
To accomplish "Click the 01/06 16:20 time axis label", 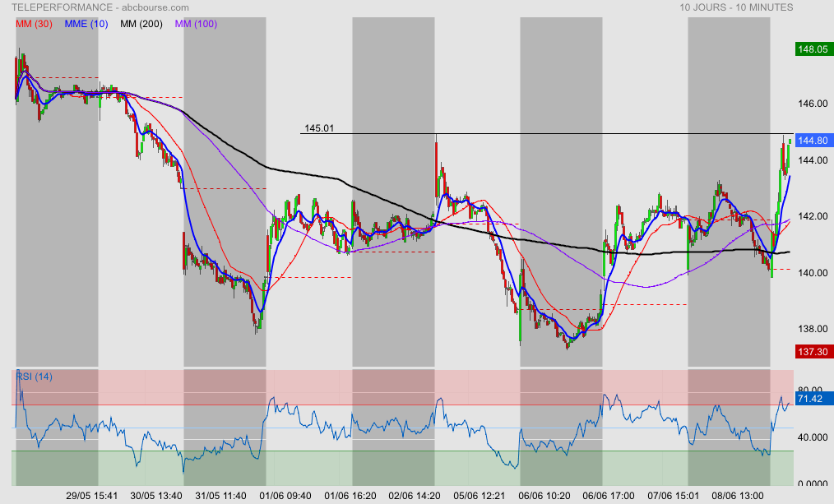I will 350,496.
